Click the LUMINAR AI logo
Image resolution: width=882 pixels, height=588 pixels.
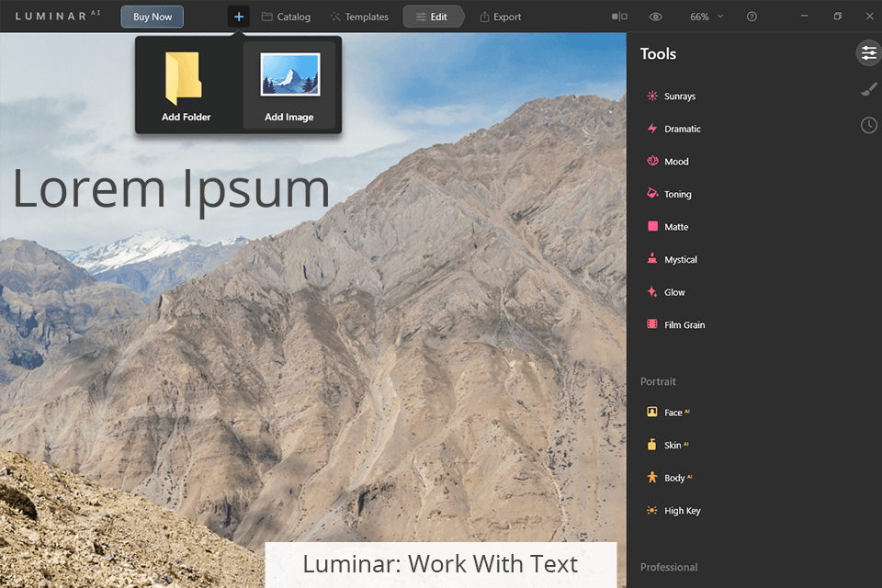[57, 16]
